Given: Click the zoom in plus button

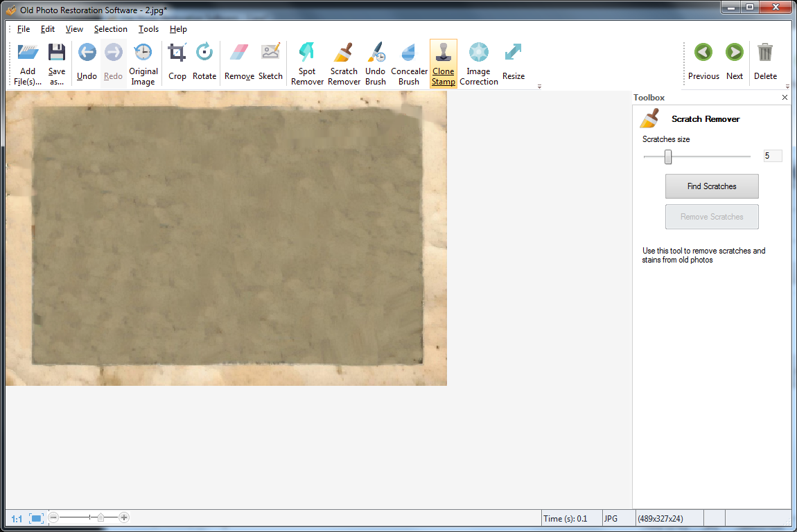Looking at the screenshot, I should [x=124, y=517].
